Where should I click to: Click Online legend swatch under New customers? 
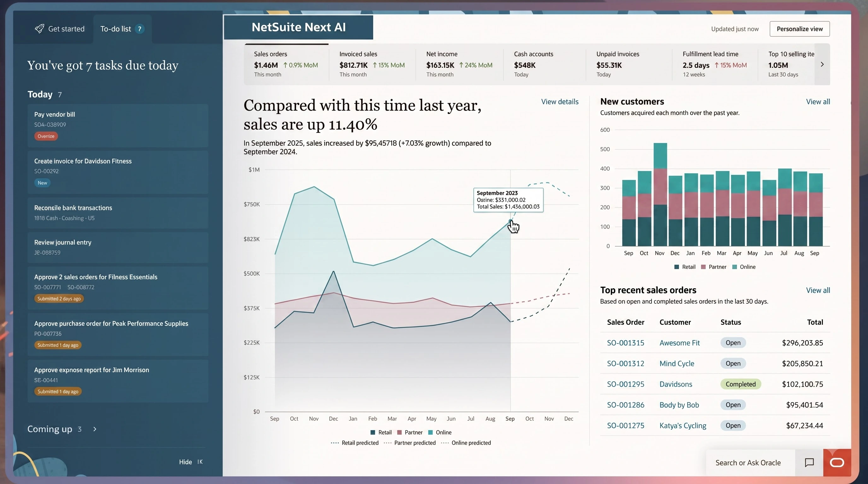(734, 267)
